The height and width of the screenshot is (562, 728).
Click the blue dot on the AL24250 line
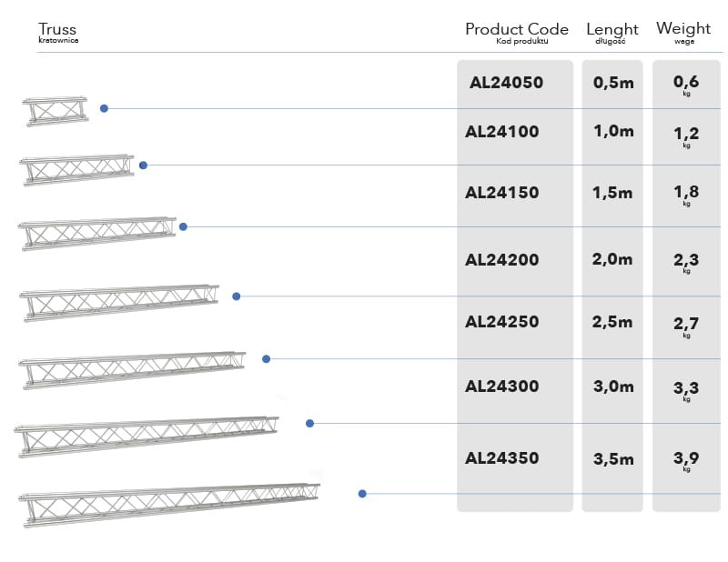click(x=266, y=359)
